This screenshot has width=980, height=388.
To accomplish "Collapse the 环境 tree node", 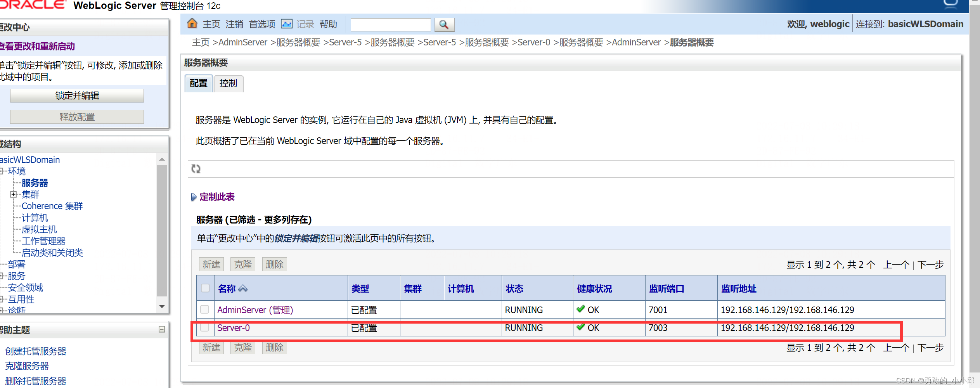I will (2, 171).
